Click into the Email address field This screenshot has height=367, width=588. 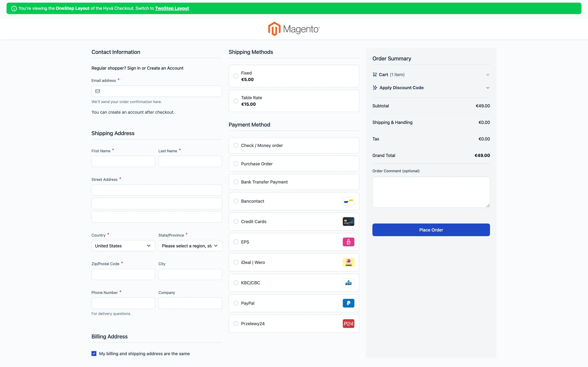(160, 91)
